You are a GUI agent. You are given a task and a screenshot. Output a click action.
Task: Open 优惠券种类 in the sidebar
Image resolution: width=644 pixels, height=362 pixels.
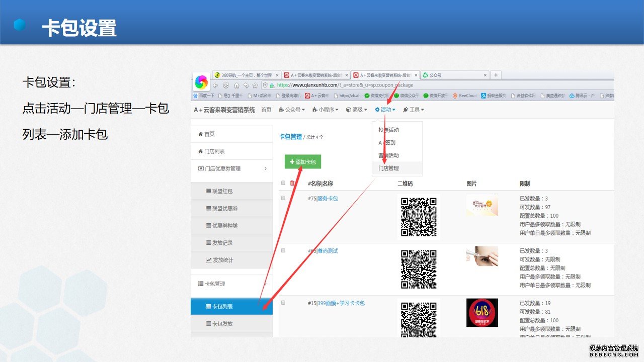point(232,226)
